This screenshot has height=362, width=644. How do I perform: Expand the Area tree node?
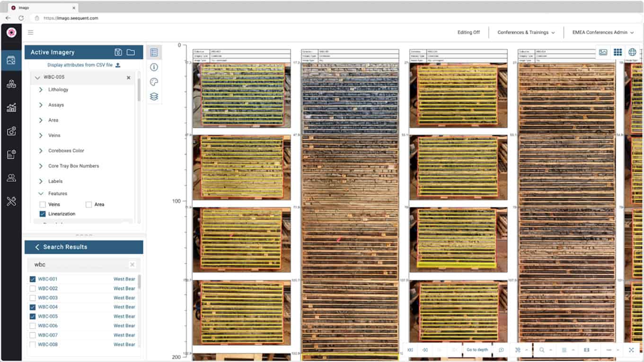click(41, 120)
